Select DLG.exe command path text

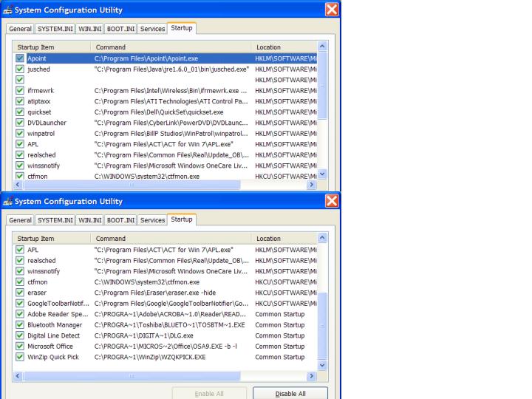click(143, 335)
